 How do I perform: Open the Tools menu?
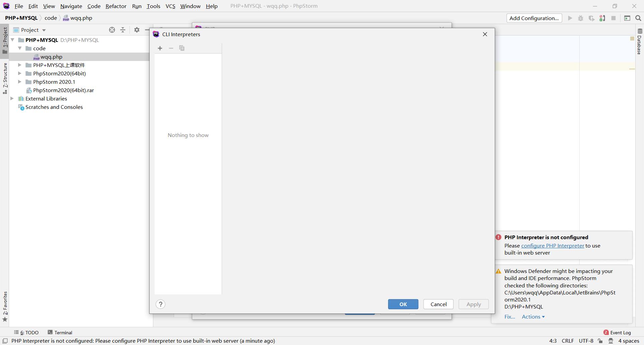(153, 6)
